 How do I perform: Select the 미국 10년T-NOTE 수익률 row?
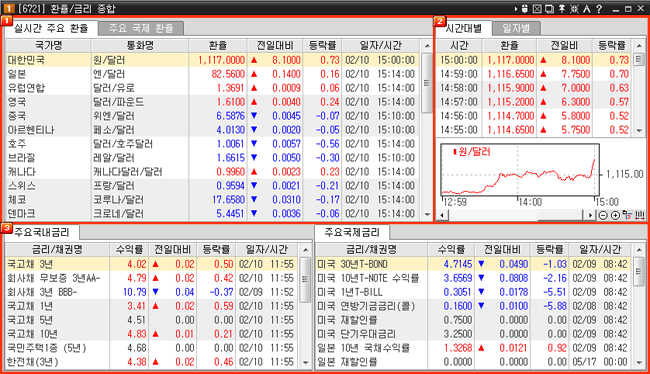pyautogui.click(x=473, y=278)
